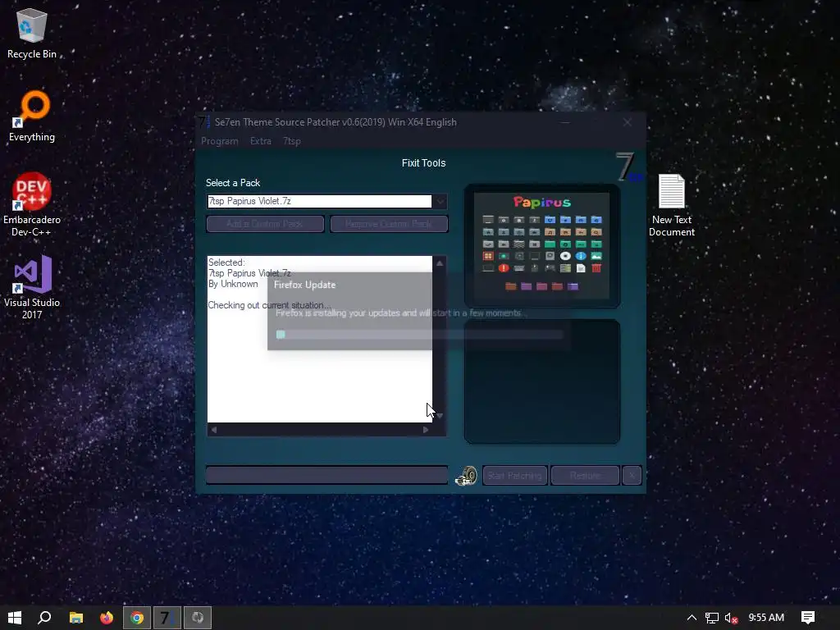Open the Recycle Bin desktop icon
The height and width of the screenshot is (630, 840).
(x=32, y=33)
